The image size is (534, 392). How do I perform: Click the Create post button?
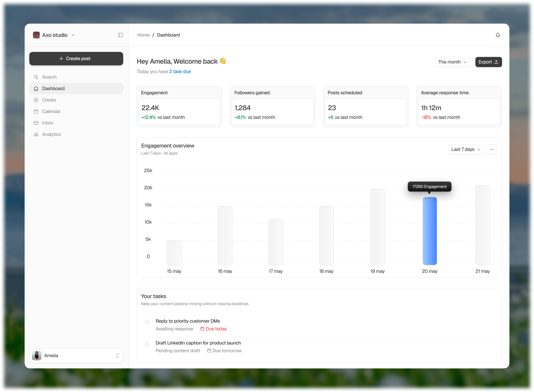click(76, 59)
